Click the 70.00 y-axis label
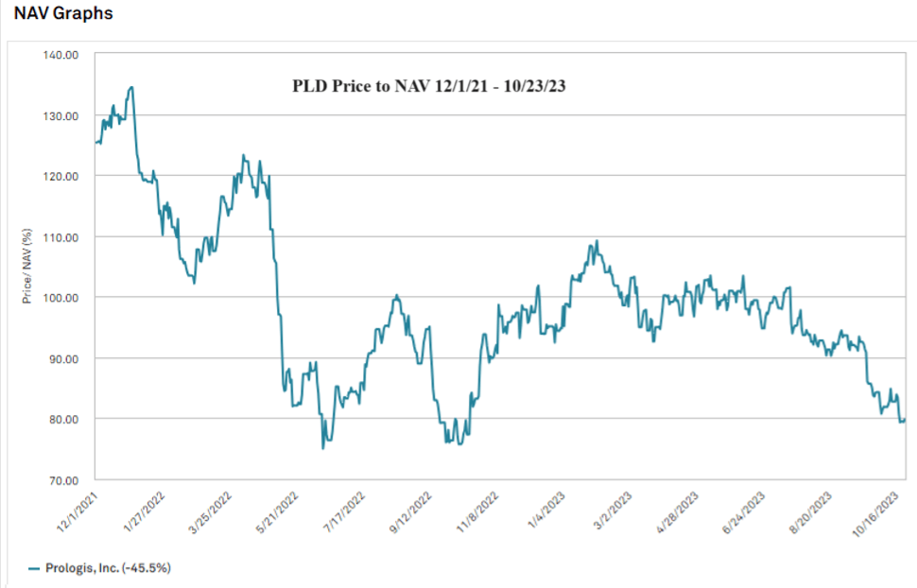 click(x=63, y=480)
